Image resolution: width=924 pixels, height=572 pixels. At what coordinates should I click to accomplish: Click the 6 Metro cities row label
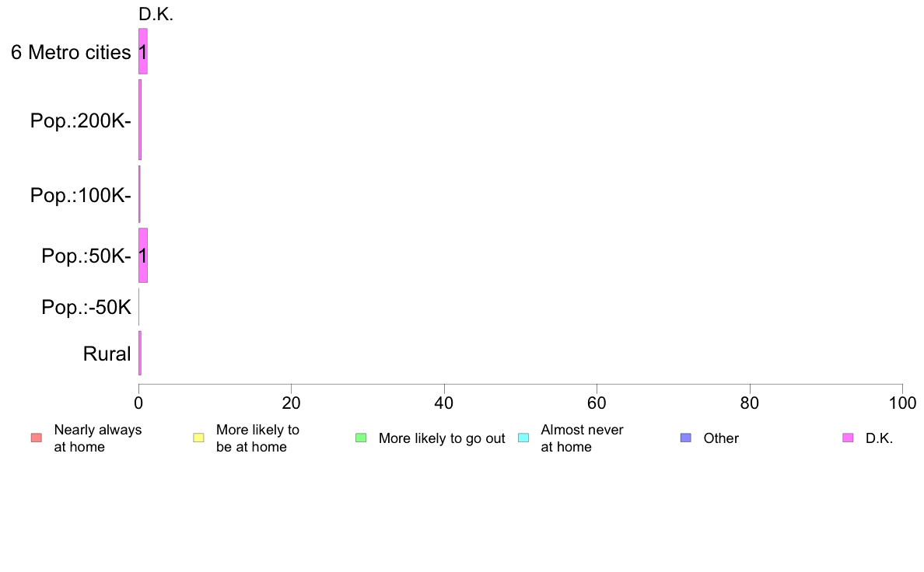[71, 53]
